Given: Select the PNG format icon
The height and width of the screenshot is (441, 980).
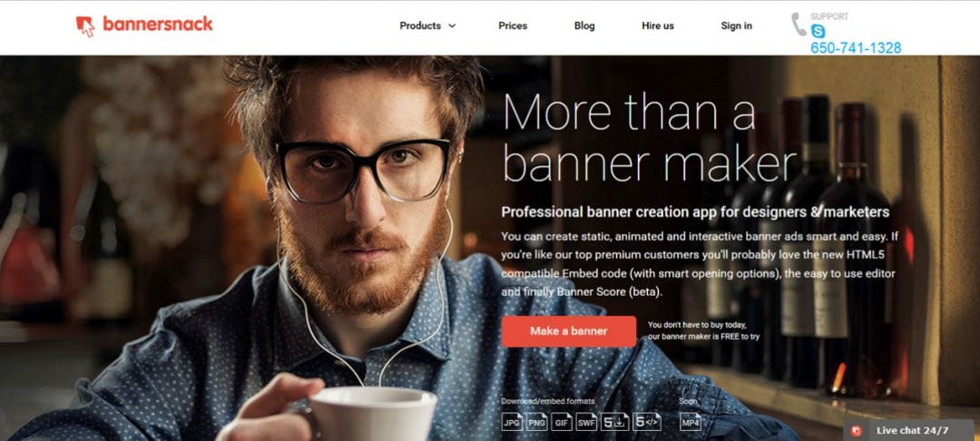Looking at the screenshot, I should pos(536,422).
